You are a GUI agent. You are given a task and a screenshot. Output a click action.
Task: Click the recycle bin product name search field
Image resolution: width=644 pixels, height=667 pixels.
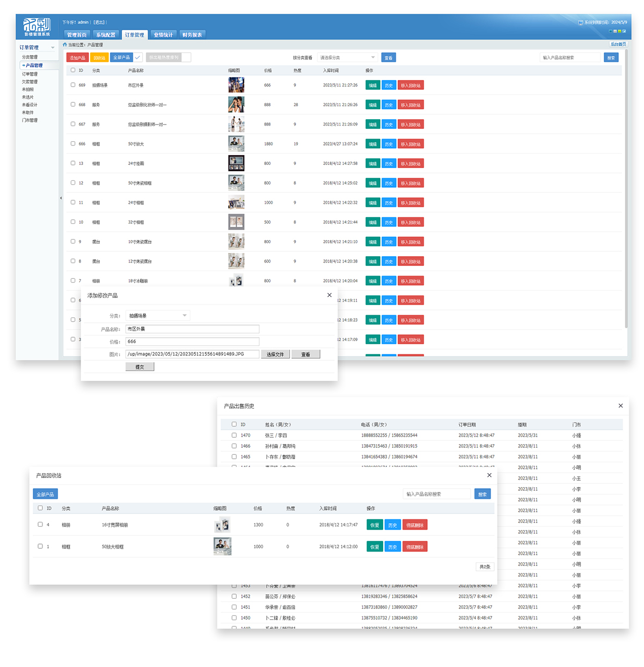[437, 494]
